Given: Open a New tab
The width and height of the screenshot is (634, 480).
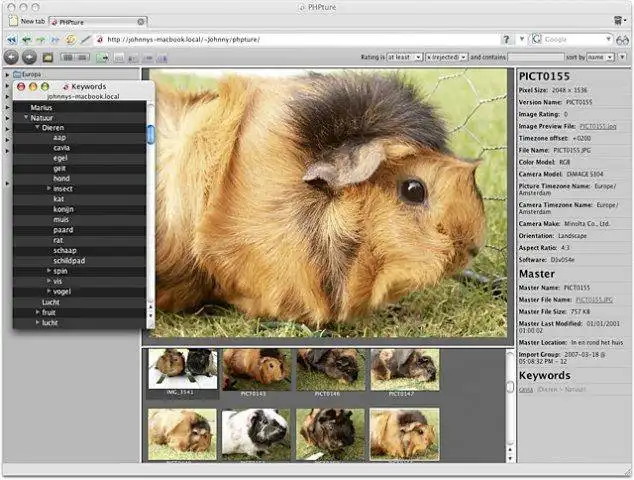Looking at the screenshot, I should pos(27,21).
